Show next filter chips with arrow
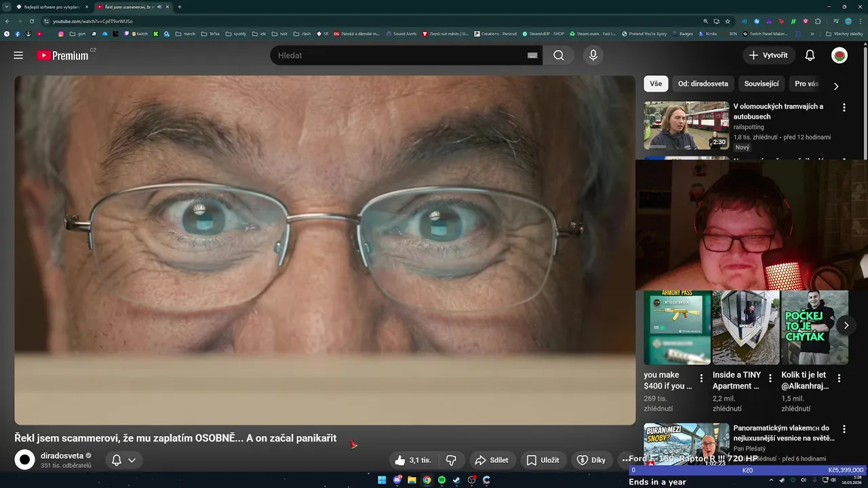The width and height of the screenshot is (868, 488). pyautogui.click(x=835, y=86)
